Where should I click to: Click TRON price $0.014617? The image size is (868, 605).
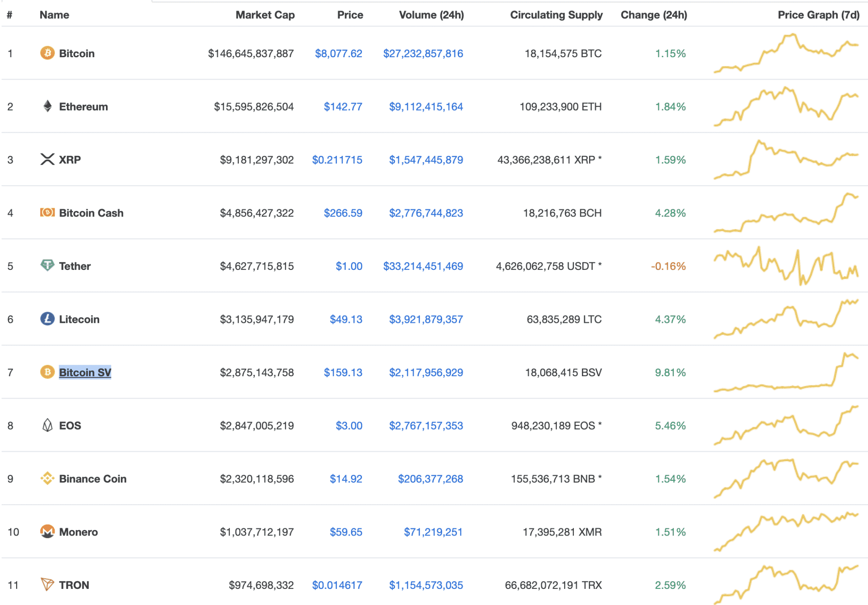[x=337, y=585]
